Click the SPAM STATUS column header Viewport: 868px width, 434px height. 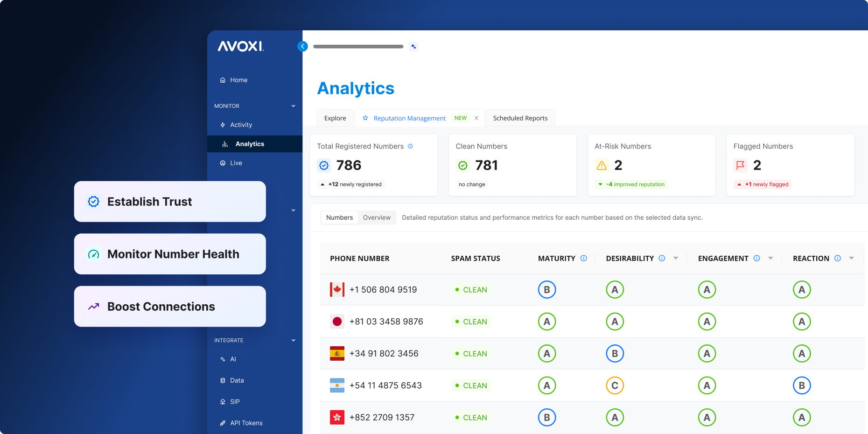click(476, 259)
